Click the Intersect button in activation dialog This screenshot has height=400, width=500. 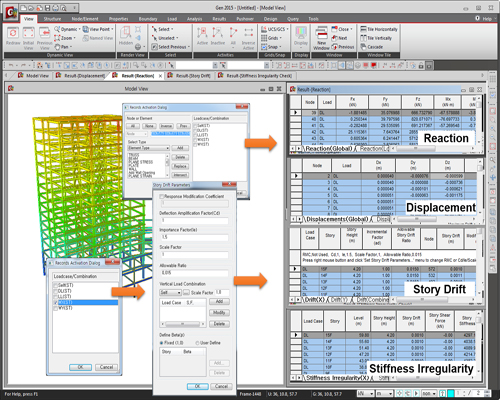click(180, 175)
